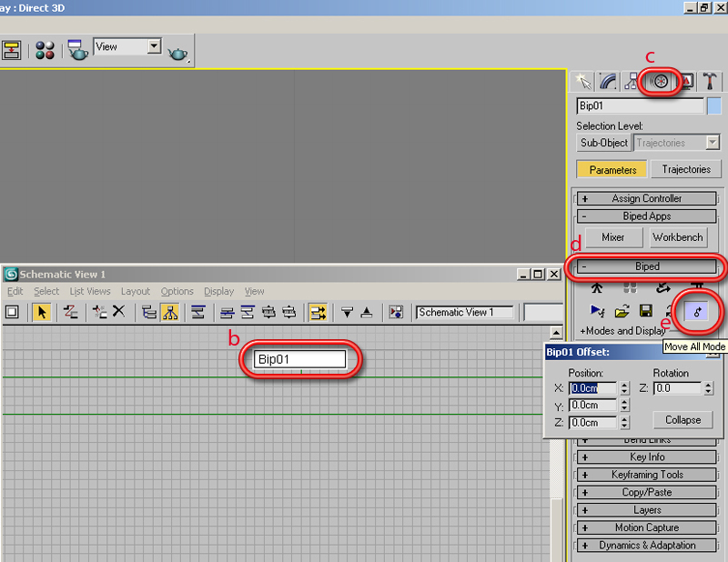Expand the Assign Controller rollout
Screen dimensions: 728x562
point(646,198)
